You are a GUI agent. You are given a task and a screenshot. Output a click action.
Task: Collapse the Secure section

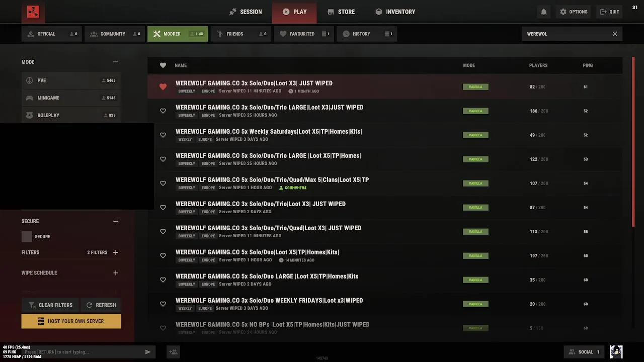(x=116, y=221)
